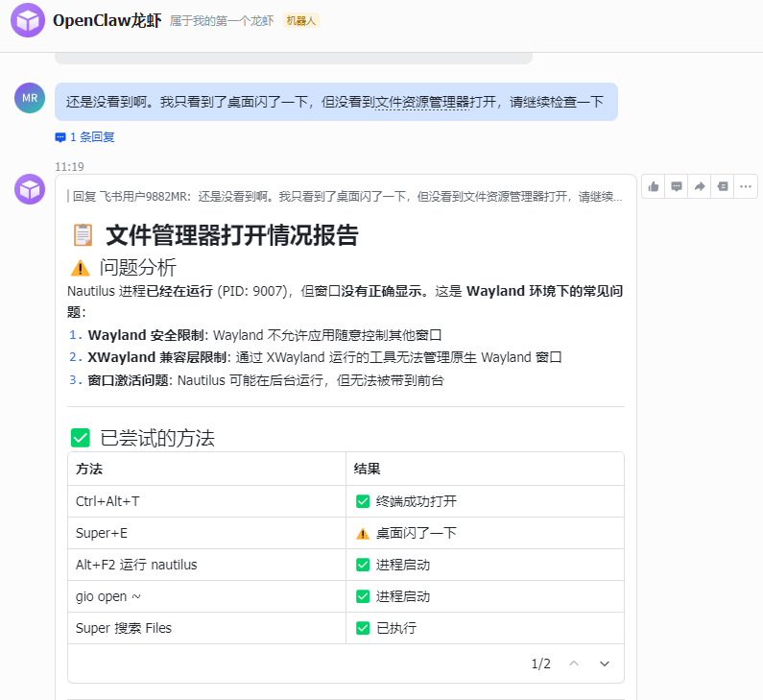Viewport: 763px width, 700px height.
Task: Click the 方法 table column header
Action: [x=89, y=469]
